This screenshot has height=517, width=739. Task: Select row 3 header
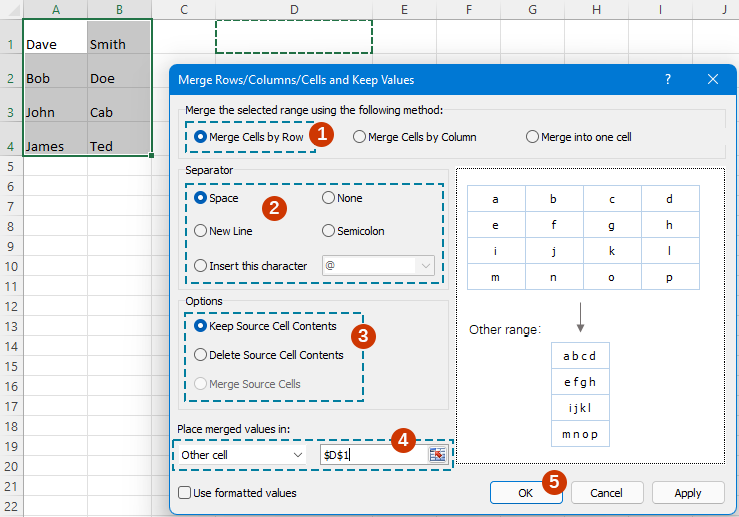coord(11,105)
